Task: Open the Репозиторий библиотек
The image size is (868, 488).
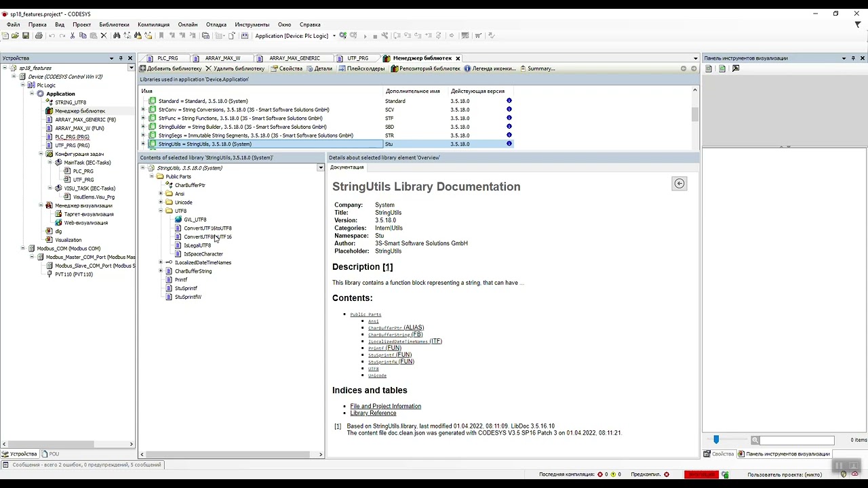Action: tap(426, 68)
